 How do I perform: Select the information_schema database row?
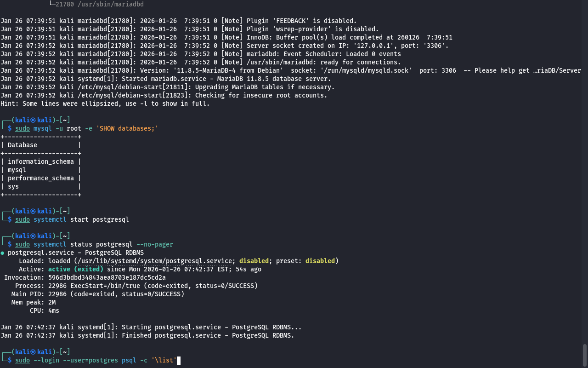click(x=40, y=161)
